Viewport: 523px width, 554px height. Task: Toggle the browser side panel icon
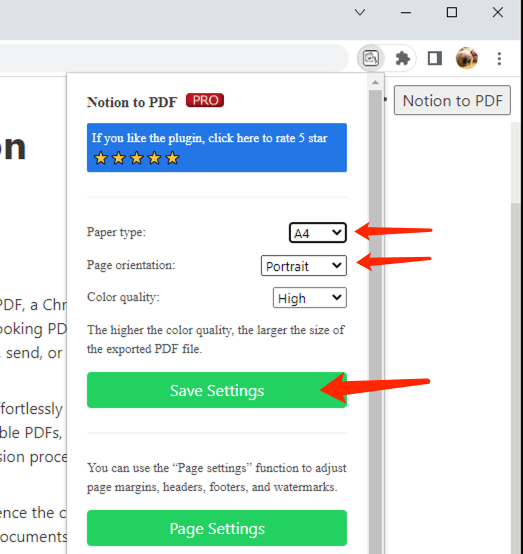click(x=435, y=58)
